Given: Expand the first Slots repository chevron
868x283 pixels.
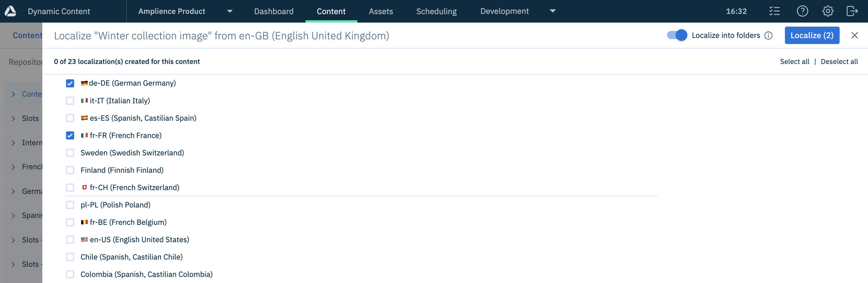Looking at the screenshot, I should click(x=13, y=118).
